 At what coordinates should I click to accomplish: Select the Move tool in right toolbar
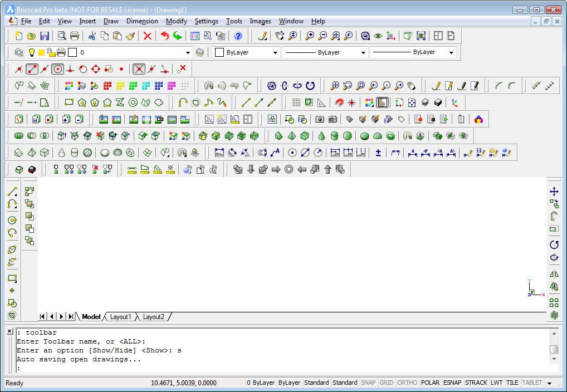pos(554,192)
